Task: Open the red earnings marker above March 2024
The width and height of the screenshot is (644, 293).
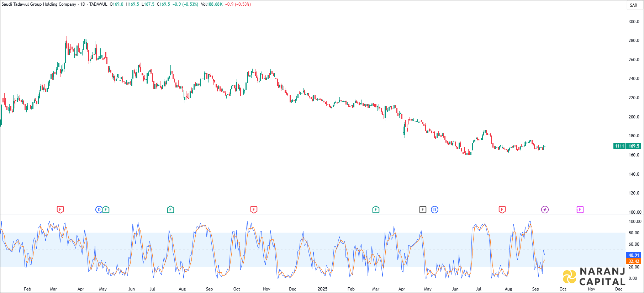Action: pyautogui.click(x=60, y=210)
